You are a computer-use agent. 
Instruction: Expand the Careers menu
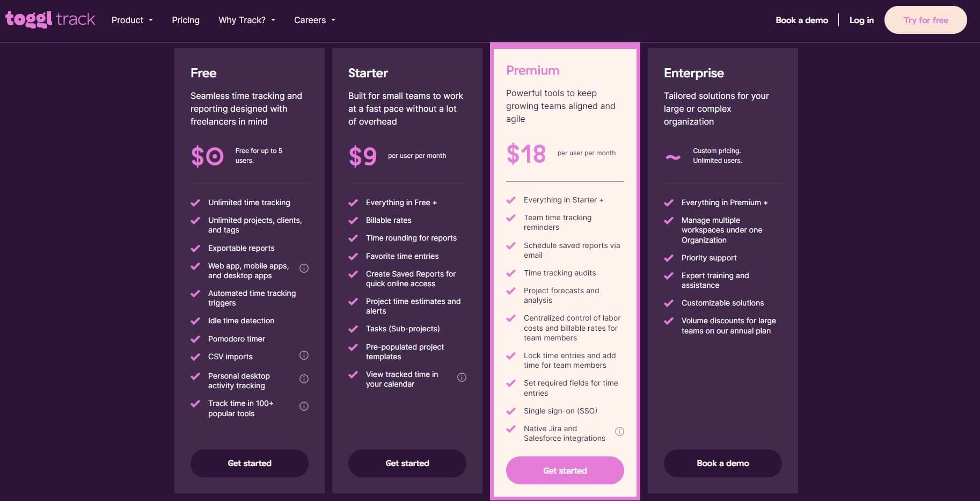[x=315, y=20]
